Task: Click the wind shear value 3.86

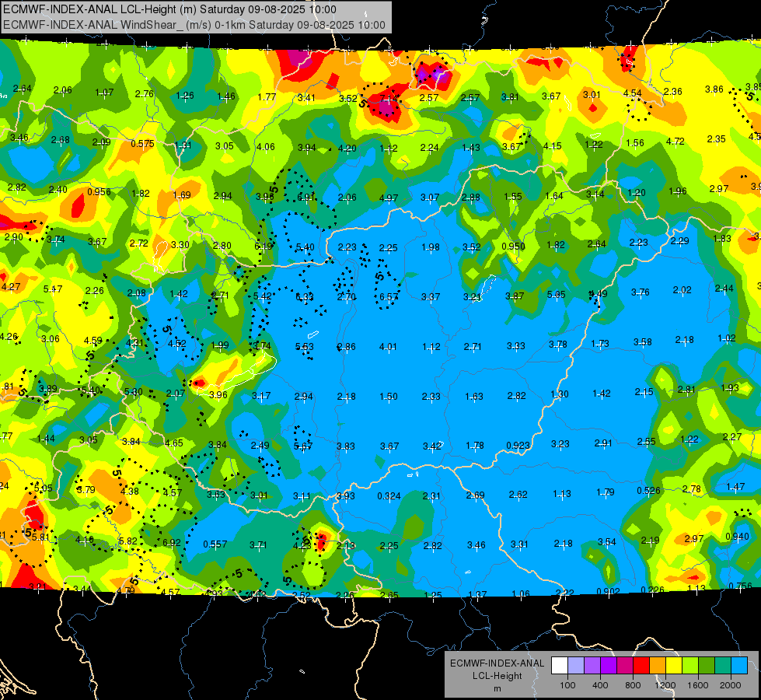Action: (x=714, y=89)
